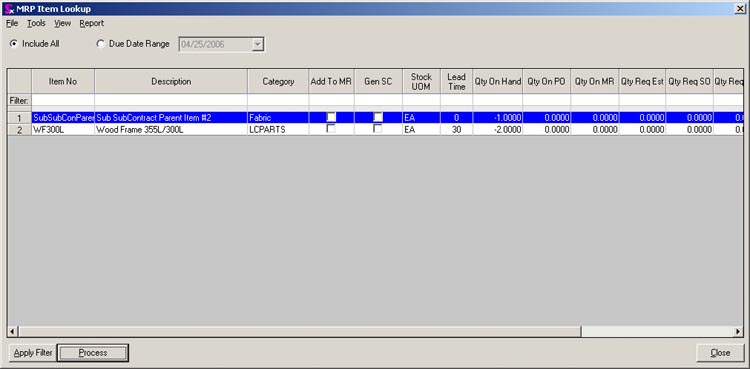Click the Qty On Hand value -1.0000
Screen dimensions: 750x369
[x=497, y=118]
